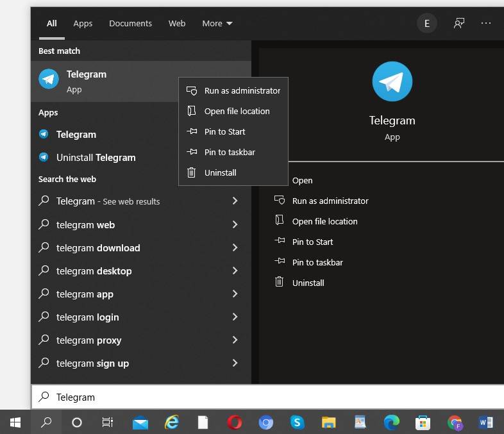The height and width of the screenshot is (434, 504).
Task: Expand the telegram desktop suggestion arrow
Action: coord(235,271)
